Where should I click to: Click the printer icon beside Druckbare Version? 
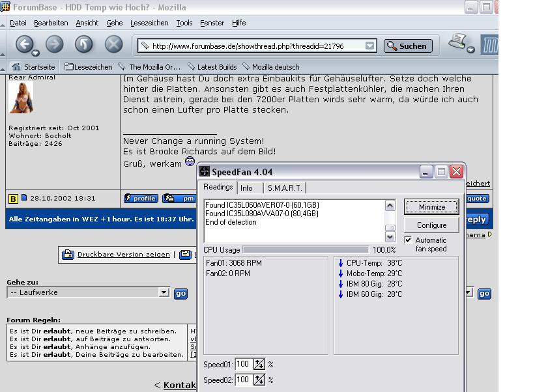(68, 254)
